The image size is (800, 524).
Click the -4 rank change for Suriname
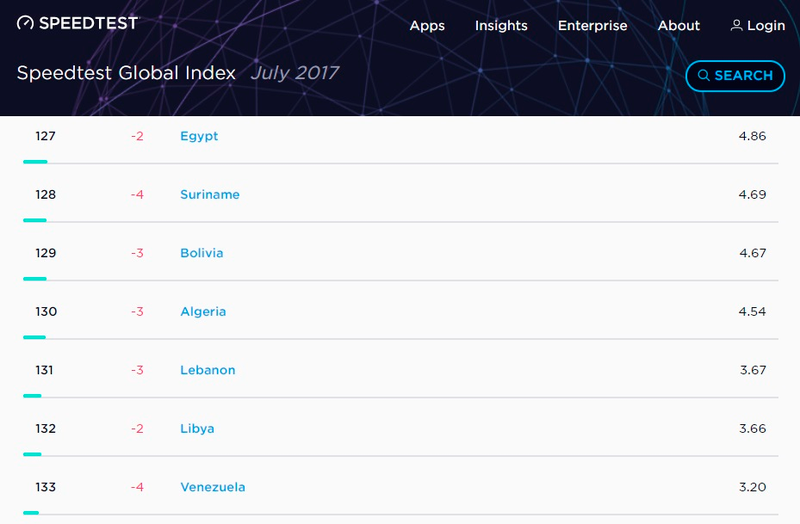point(137,194)
